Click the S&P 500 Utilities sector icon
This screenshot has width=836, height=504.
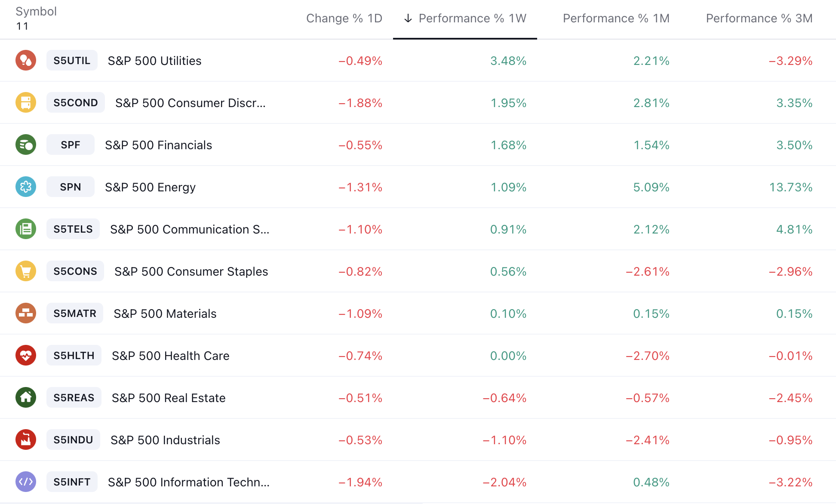[26, 61]
